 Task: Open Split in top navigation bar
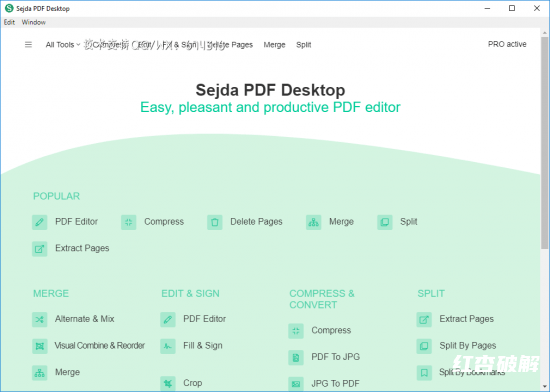(x=303, y=45)
